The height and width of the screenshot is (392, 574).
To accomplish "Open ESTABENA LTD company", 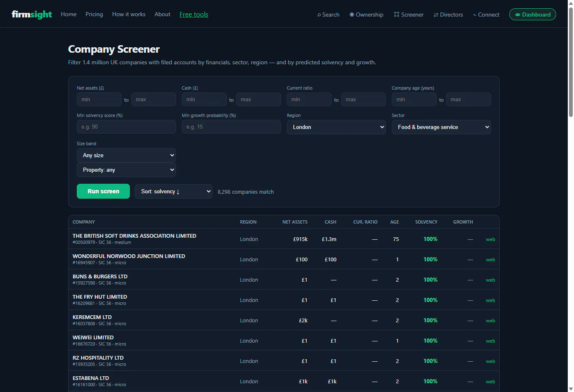I will pyautogui.click(x=90, y=378).
